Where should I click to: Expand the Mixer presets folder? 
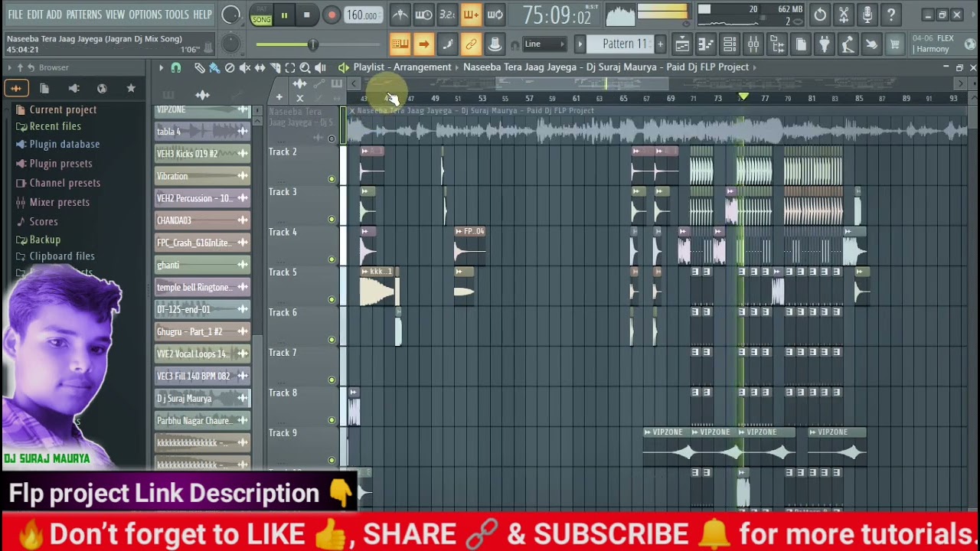[52, 202]
